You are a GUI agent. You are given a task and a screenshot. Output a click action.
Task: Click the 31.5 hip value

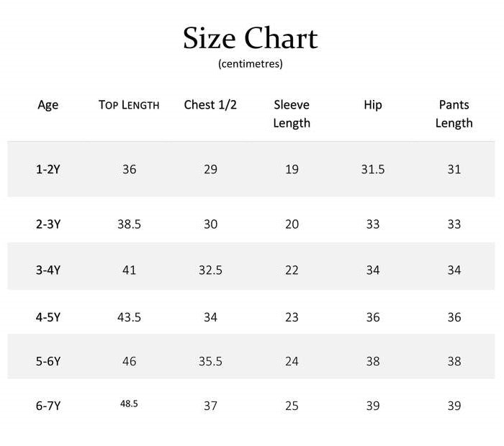tap(372, 170)
